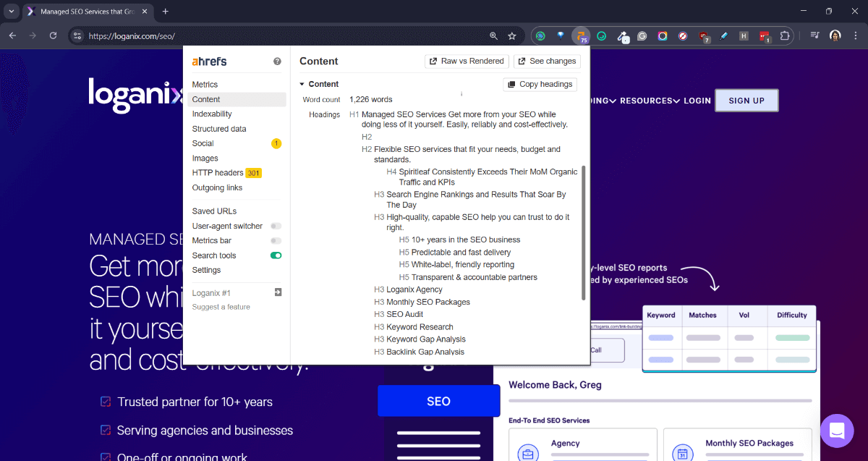View site information icon beside the URL
Image resolution: width=868 pixels, height=461 pixels.
click(x=78, y=35)
